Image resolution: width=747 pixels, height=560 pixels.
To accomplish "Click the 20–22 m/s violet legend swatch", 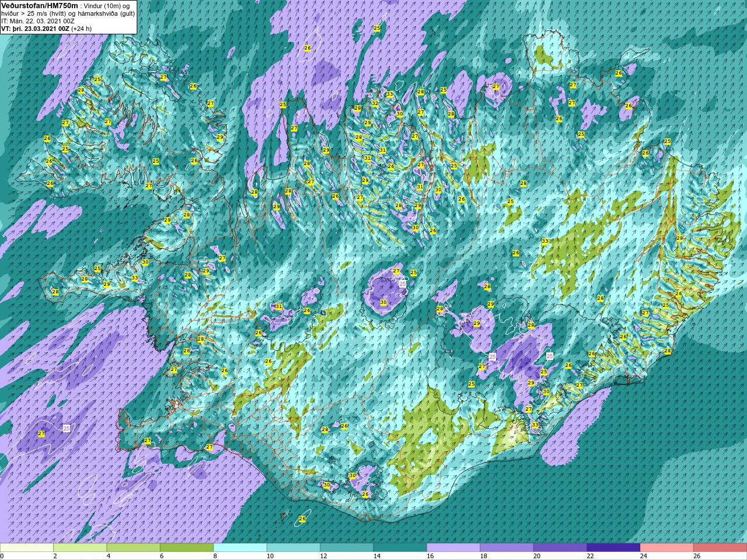I will 560,548.
